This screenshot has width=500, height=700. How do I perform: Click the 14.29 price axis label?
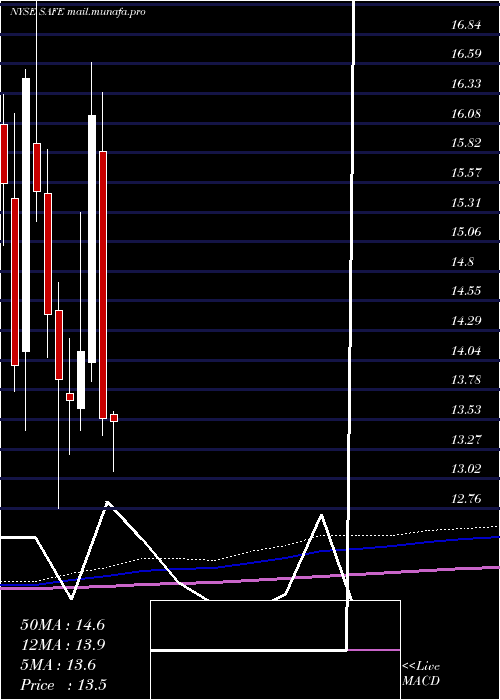point(466,321)
